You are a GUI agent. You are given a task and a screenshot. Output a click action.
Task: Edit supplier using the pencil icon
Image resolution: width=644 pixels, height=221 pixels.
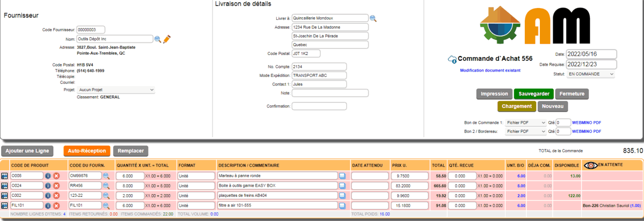[x=166, y=39]
